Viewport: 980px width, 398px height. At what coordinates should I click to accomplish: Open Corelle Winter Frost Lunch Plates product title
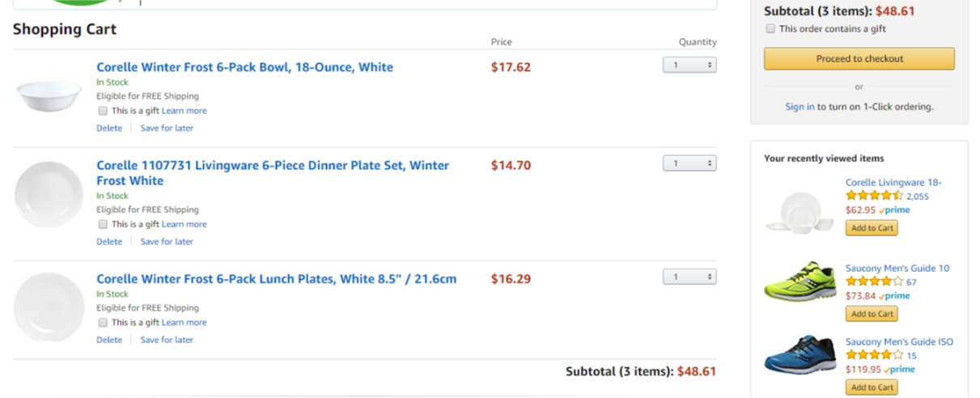pyautogui.click(x=276, y=279)
